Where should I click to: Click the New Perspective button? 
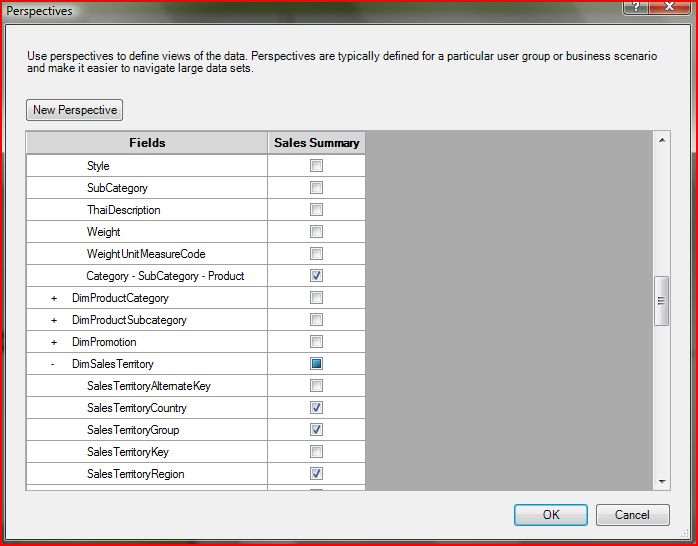coord(74,110)
